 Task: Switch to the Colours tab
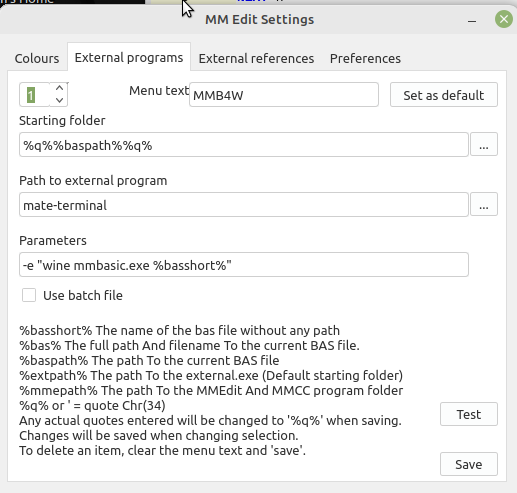(x=37, y=58)
